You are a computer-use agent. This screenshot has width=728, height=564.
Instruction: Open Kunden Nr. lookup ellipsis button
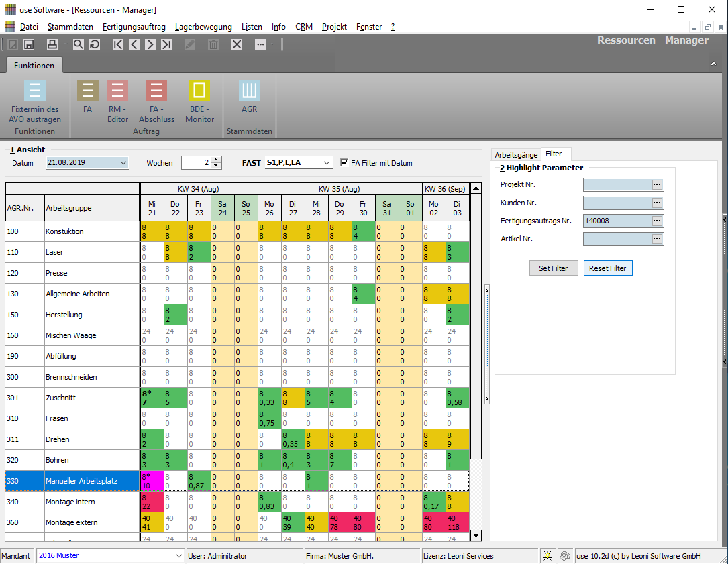[656, 203]
